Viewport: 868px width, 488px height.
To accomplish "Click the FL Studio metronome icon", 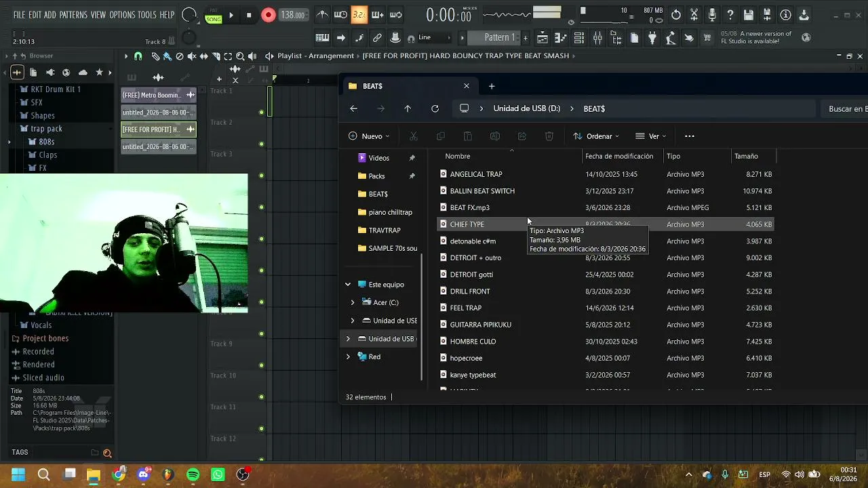I will click(x=323, y=15).
